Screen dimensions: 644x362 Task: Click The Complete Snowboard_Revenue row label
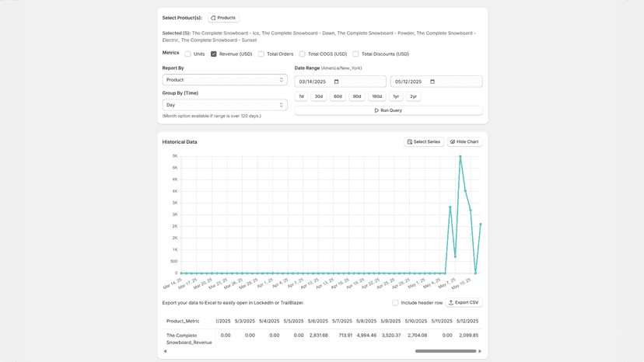tap(189, 339)
